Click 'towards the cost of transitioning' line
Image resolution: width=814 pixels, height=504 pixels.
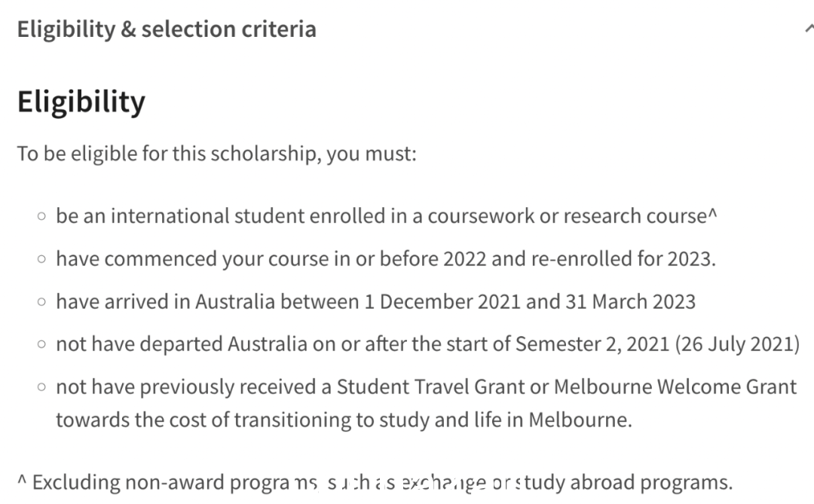click(x=203, y=420)
